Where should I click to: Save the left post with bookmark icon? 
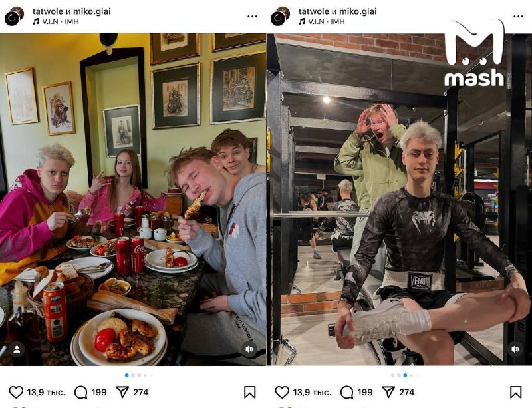pos(250,392)
